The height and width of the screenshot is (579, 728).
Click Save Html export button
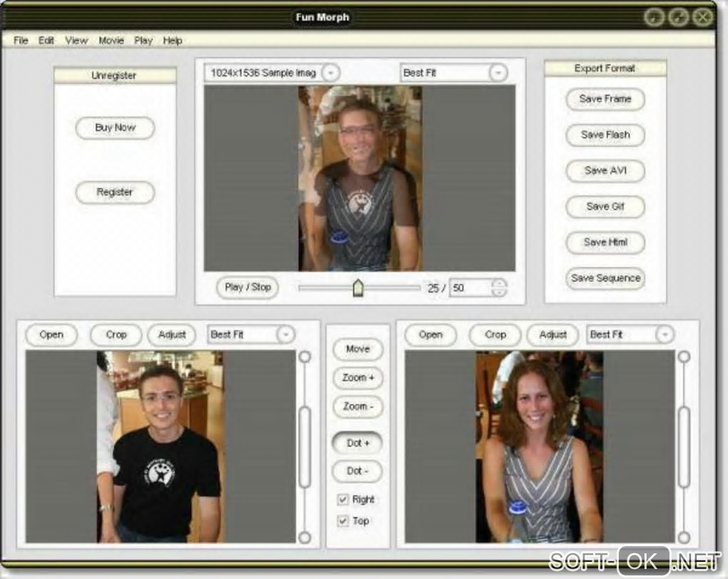point(605,242)
